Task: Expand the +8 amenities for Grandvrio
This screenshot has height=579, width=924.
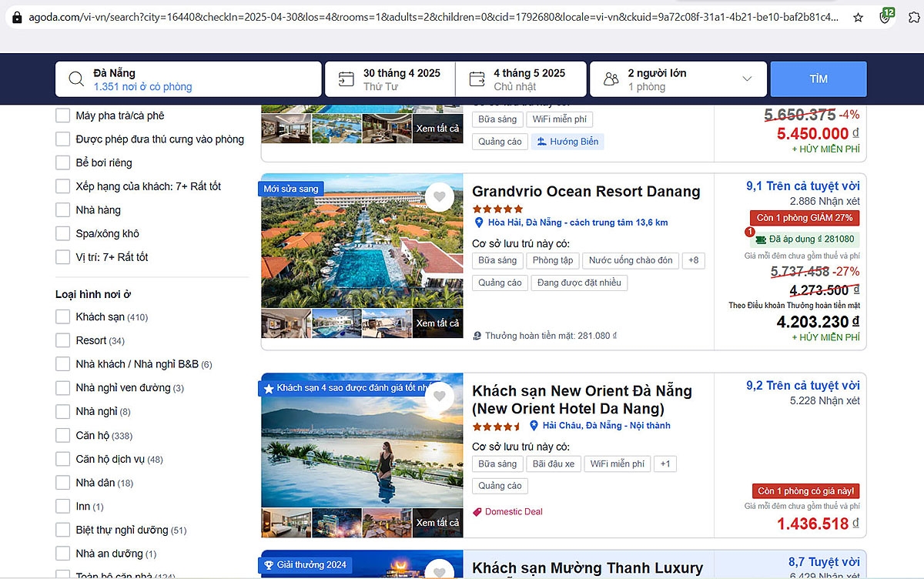Action: (x=693, y=260)
